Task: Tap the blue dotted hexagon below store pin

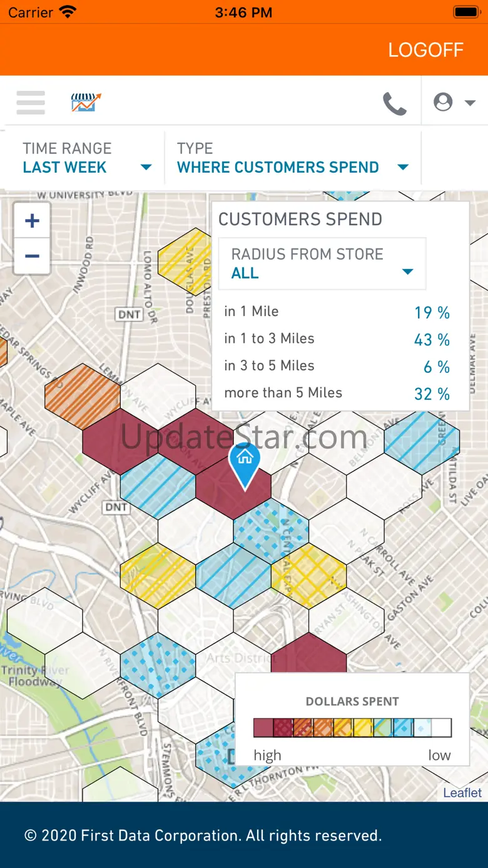Action: (x=271, y=531)
